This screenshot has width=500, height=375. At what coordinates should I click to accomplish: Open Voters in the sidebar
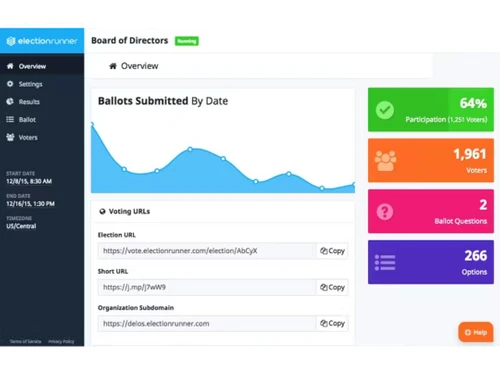[42, 137]
